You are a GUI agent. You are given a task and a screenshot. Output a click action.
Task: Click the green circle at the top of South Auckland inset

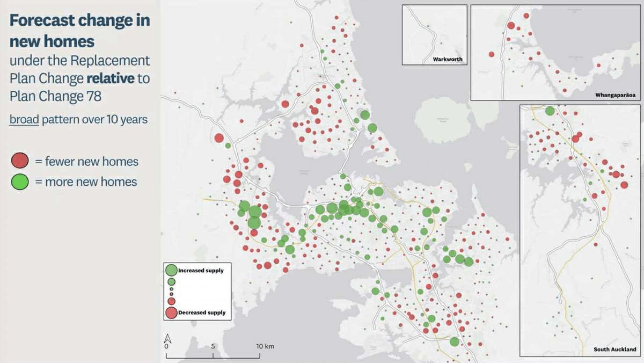pos(548,112)
